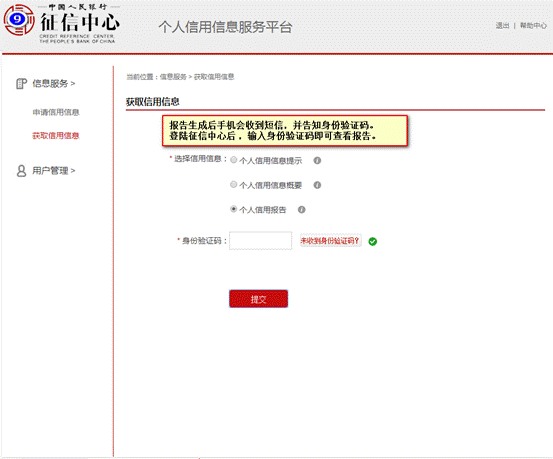Focus the 身份验证码 input field
This screenshot has width=553, height=459.
261,241
